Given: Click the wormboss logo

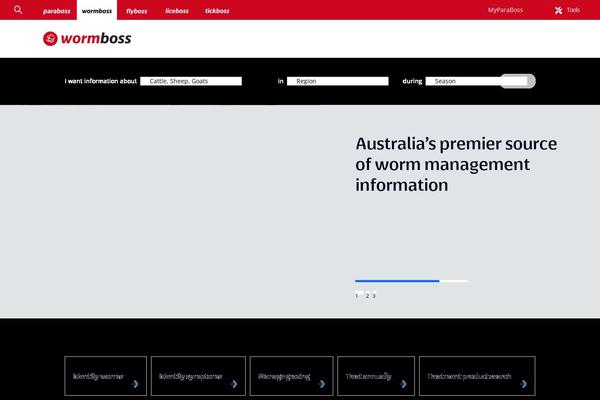Looking at the screenshot, I should (x=87, y=38).
